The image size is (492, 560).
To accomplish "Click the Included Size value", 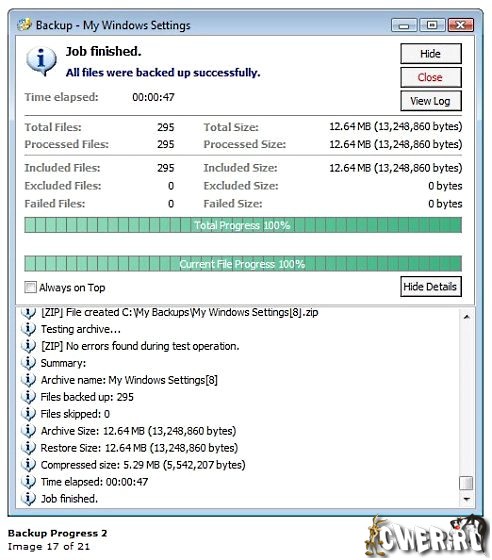I will tap(396, 168).
